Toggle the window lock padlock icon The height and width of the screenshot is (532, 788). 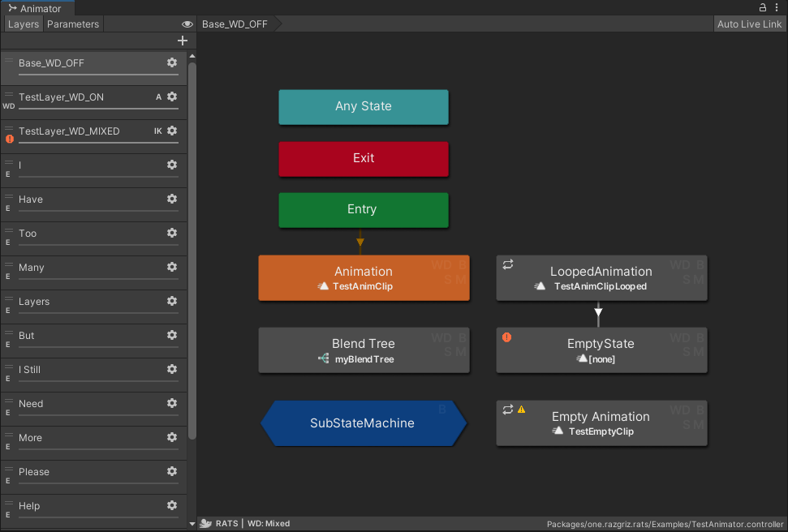[x=762, y=6]
